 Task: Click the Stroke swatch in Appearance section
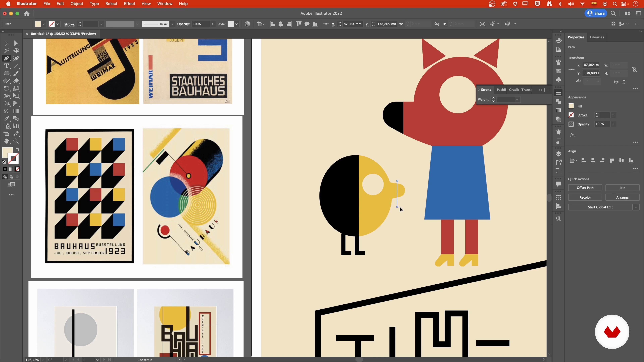571,115
